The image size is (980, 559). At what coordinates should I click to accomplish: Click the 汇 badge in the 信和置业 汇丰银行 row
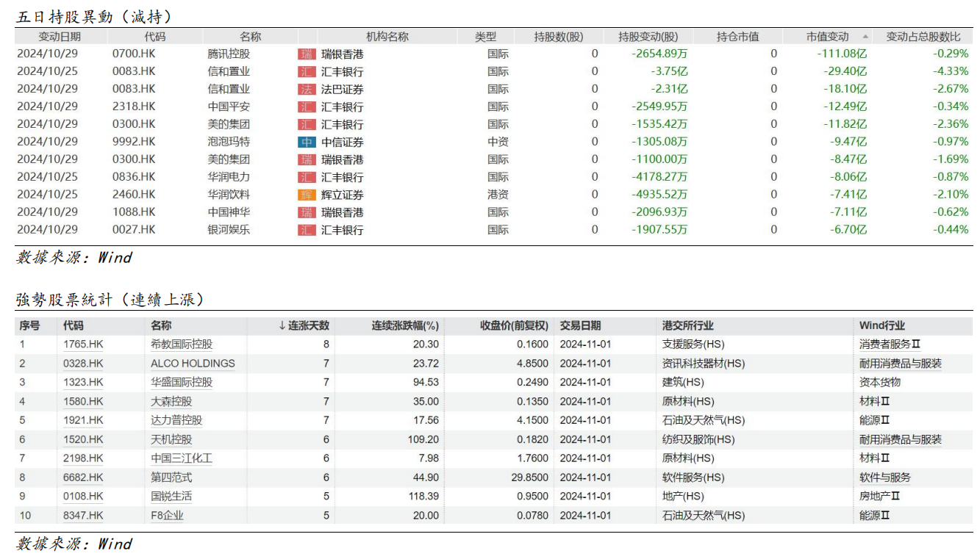pyautogui.click(x=306, y=72)
